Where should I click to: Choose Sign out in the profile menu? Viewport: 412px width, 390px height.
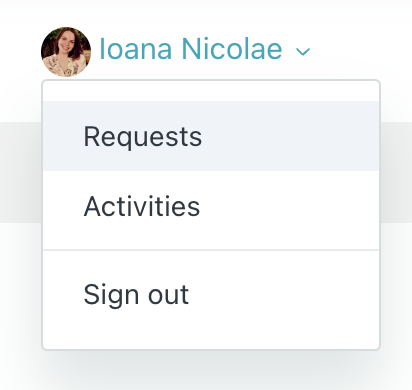[x=211, y=294]
